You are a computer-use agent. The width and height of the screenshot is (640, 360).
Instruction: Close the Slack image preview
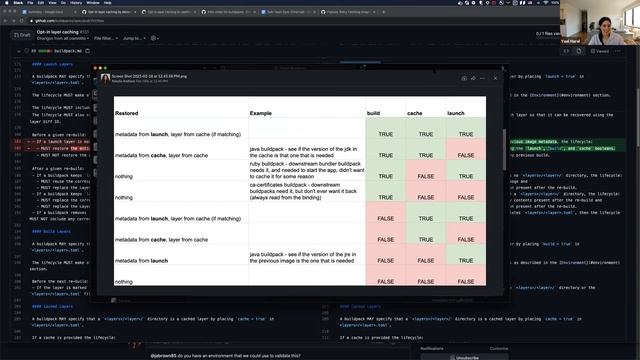click(x=495, y=78)
